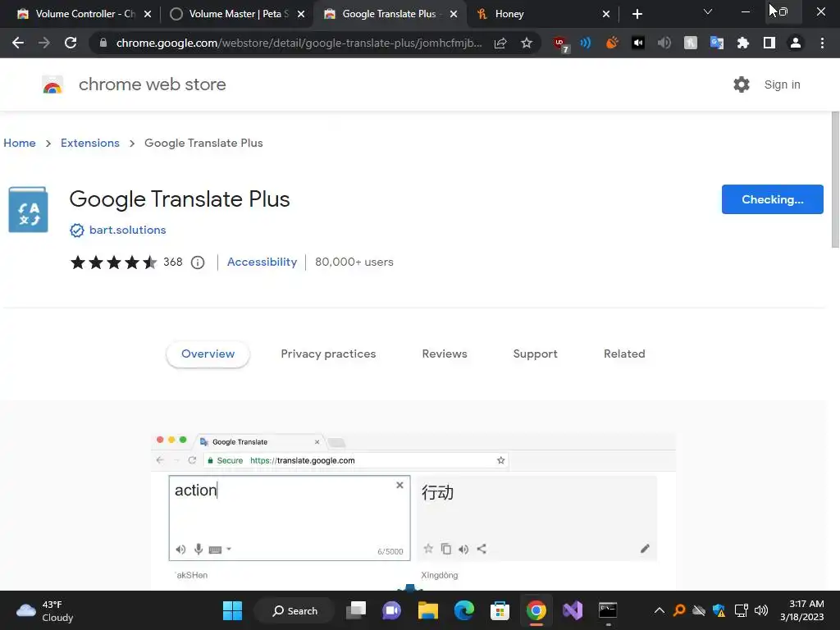Click the taskbar Search box

(x=294, y=610)
